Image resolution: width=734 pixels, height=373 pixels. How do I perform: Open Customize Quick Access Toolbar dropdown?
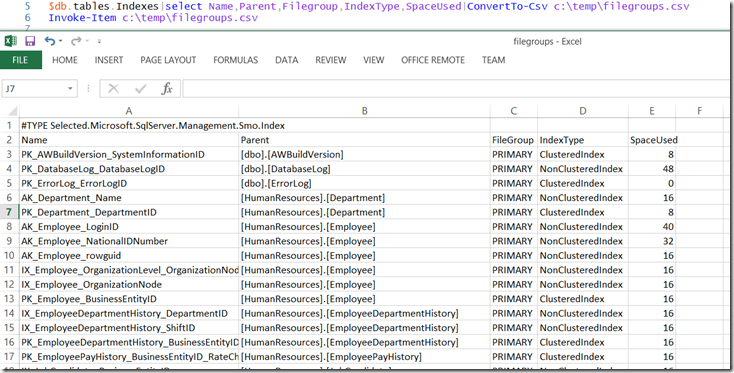(x=99, y=42)
